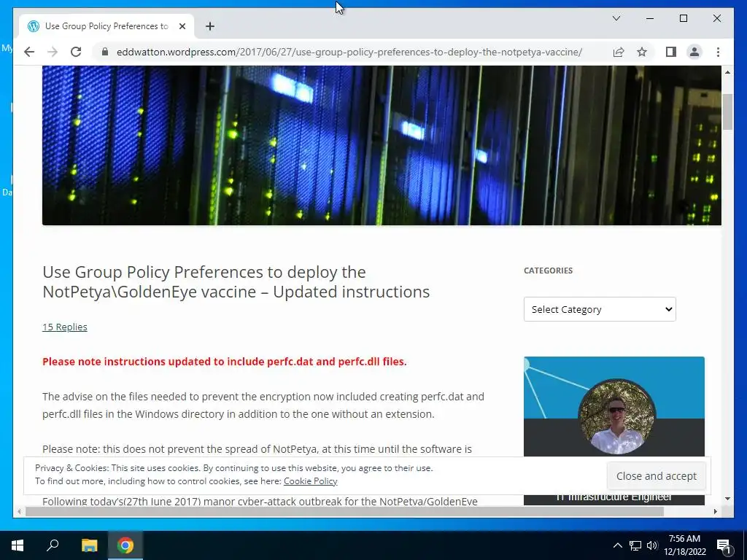Open the taskbar clock and date
The image size is (747, 560).
684,545
